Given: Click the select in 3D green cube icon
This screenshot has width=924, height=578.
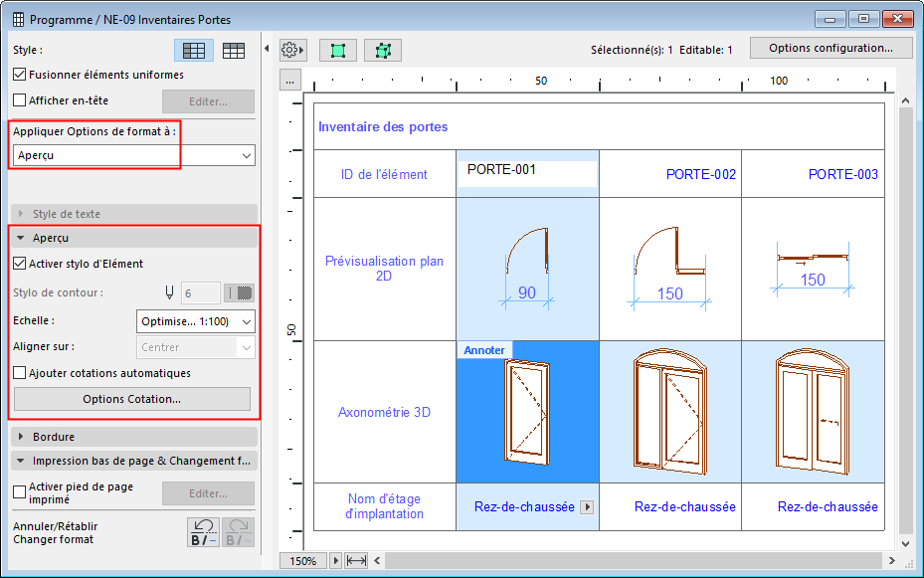Looking at the screenshot, I should click(x=382, y=49).
